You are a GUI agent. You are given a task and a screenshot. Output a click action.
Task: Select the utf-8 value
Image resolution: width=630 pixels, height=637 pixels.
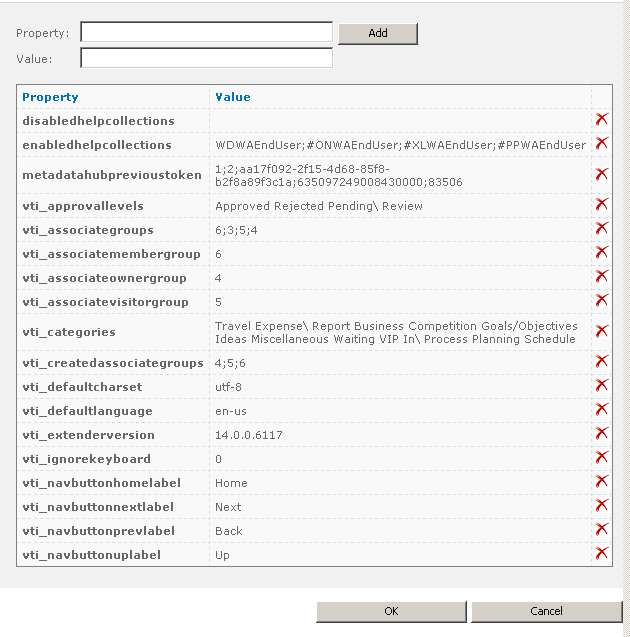[228, 387]
